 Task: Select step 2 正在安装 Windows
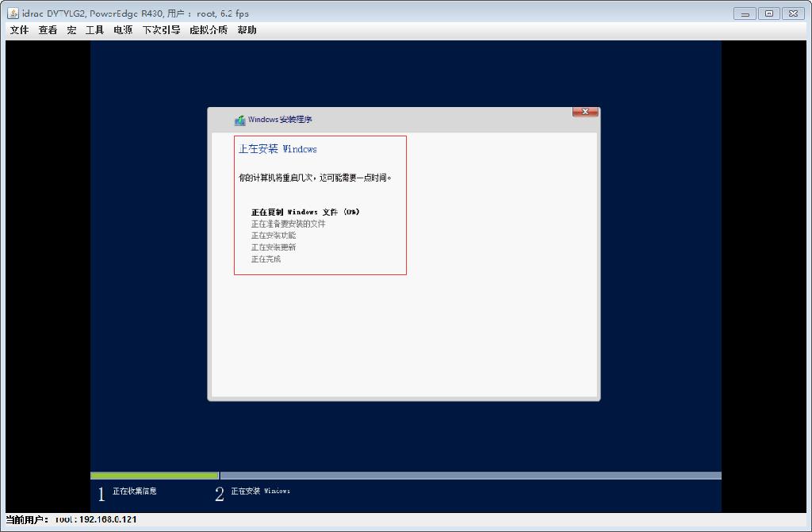[x=261, y=492]
